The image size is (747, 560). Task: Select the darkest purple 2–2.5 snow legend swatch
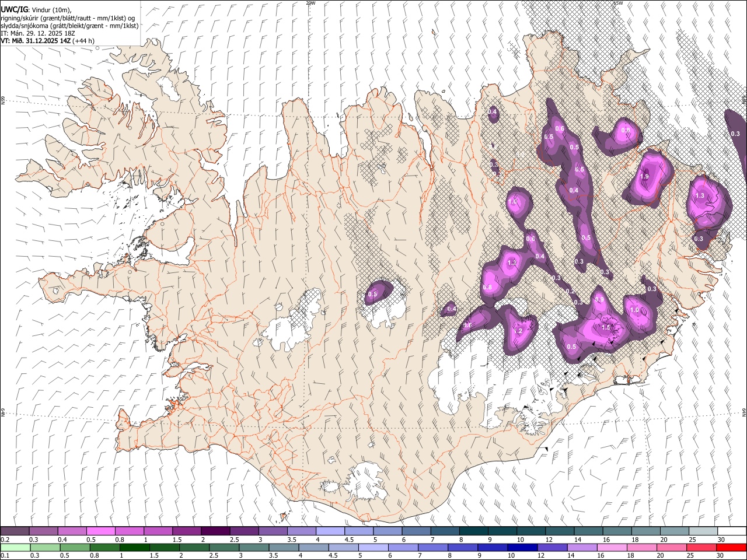(215, 531)
